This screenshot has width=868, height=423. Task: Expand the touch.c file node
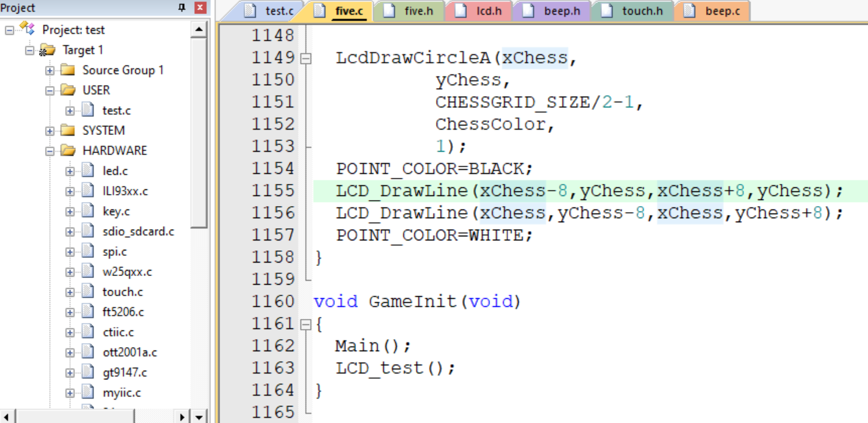pos(70,292)
